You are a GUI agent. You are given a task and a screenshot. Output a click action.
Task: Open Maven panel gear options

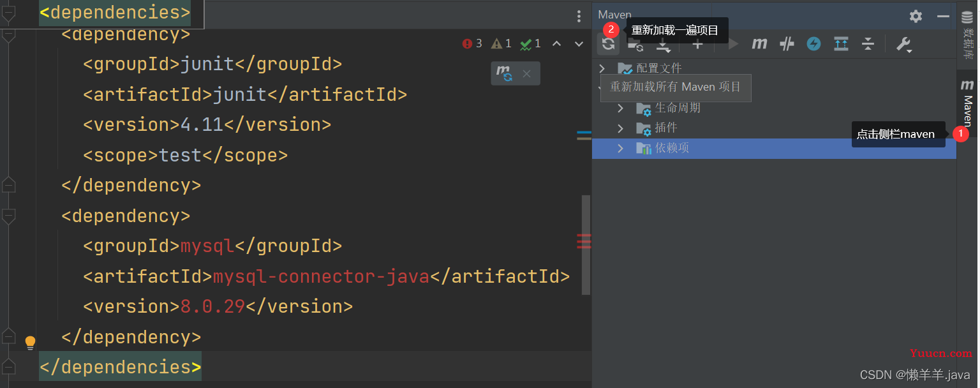pos(916,16)
